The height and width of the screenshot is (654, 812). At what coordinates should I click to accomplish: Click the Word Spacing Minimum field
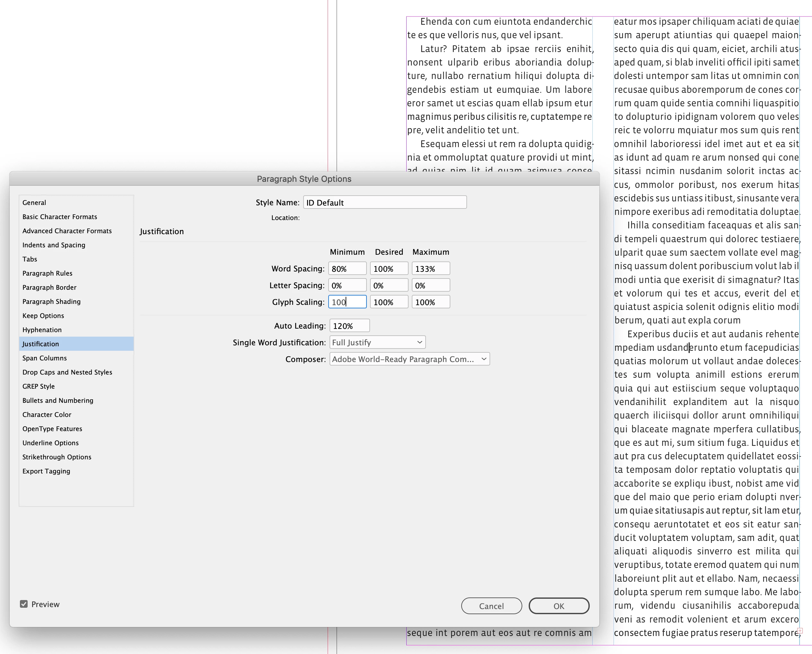pos(347,268)
